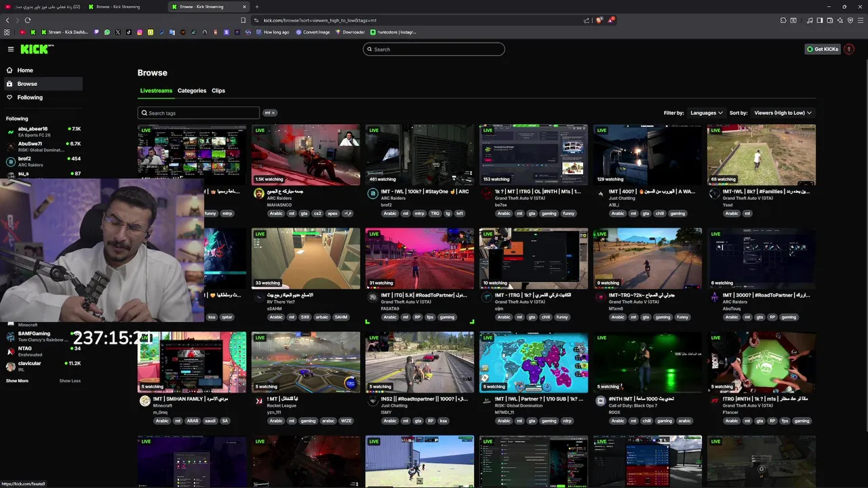Click the bookmark page icon in address bar
This screenshot has width=868, height=488.
[243, 20]
